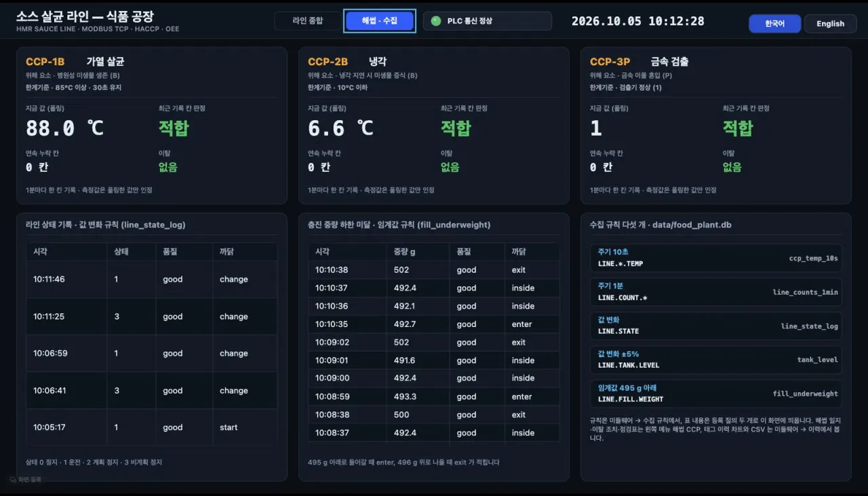Select the CCP-2B card heading

click(328, 62)
